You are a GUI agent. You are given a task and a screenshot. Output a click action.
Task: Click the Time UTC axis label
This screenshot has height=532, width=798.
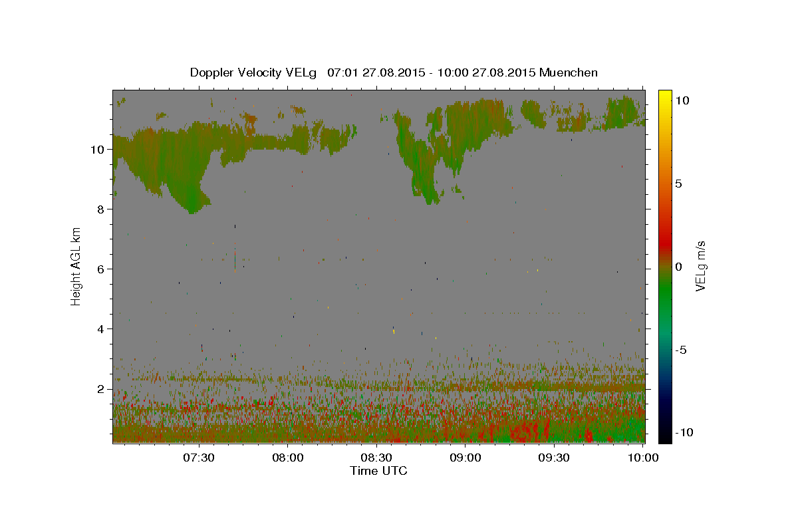coord(378,471)
